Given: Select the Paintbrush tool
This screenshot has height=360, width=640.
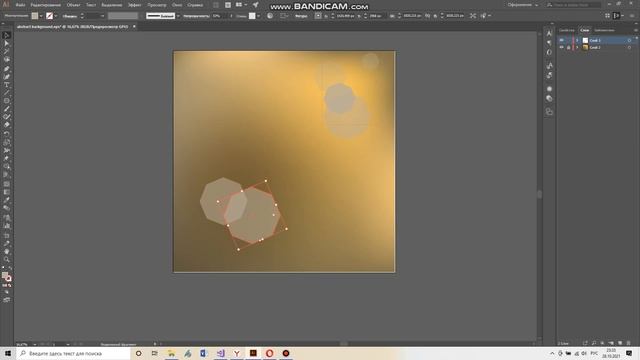Looking at the screenshot, I should (x=6, y=109).
